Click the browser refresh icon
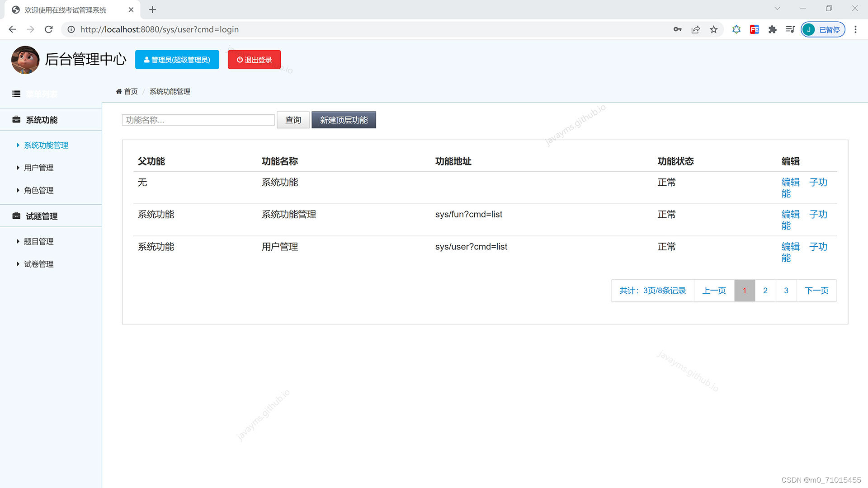The height and width of the screenshot is (488, 868). coord(48,29)
